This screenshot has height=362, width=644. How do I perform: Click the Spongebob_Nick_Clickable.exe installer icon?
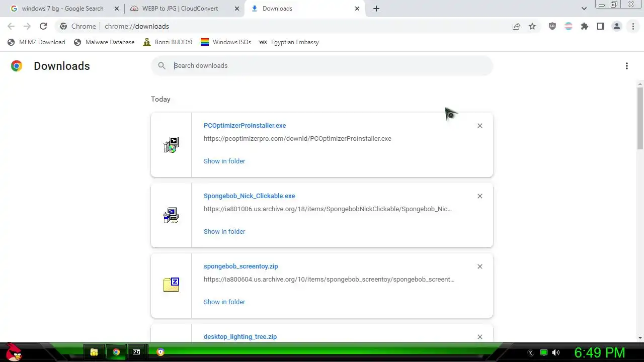tap(171, 215)
